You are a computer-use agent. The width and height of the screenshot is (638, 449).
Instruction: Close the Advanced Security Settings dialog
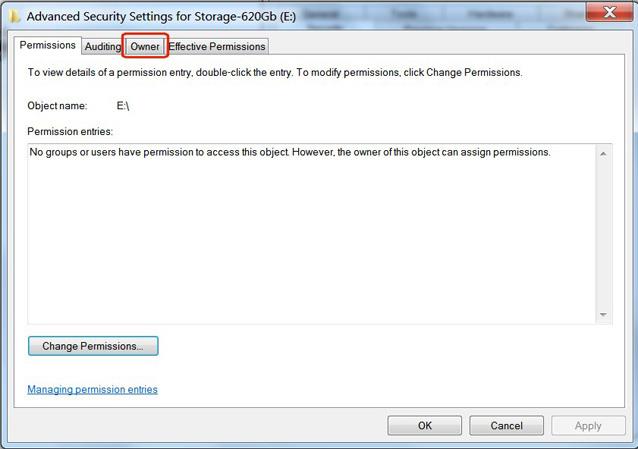click(609, 12)
